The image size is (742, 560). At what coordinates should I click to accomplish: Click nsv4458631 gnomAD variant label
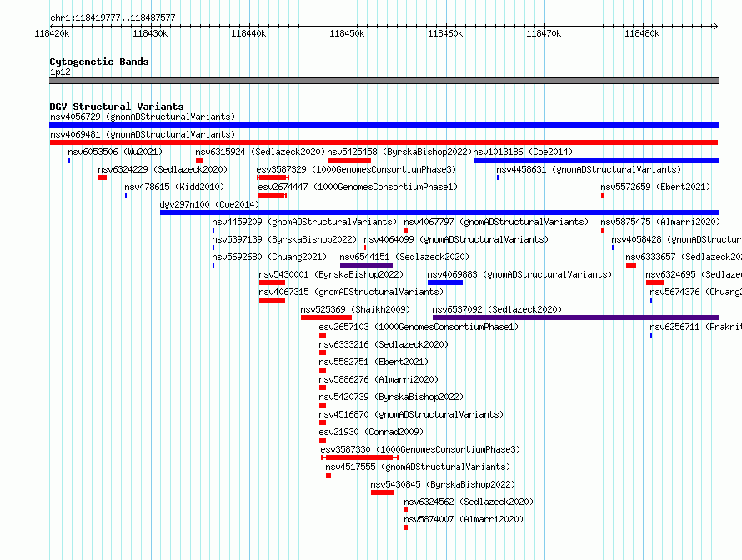point(589,169)
